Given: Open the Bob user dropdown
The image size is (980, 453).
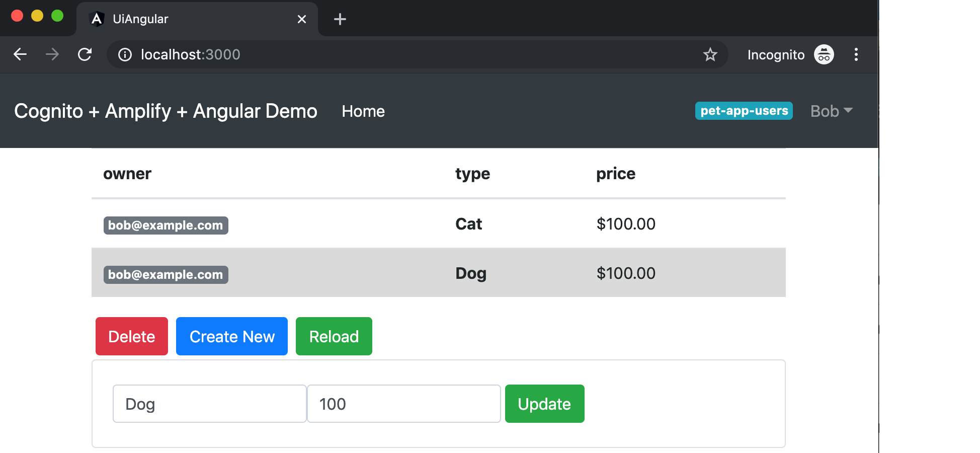Looking at the screenshot, I should tap(831, 111).
